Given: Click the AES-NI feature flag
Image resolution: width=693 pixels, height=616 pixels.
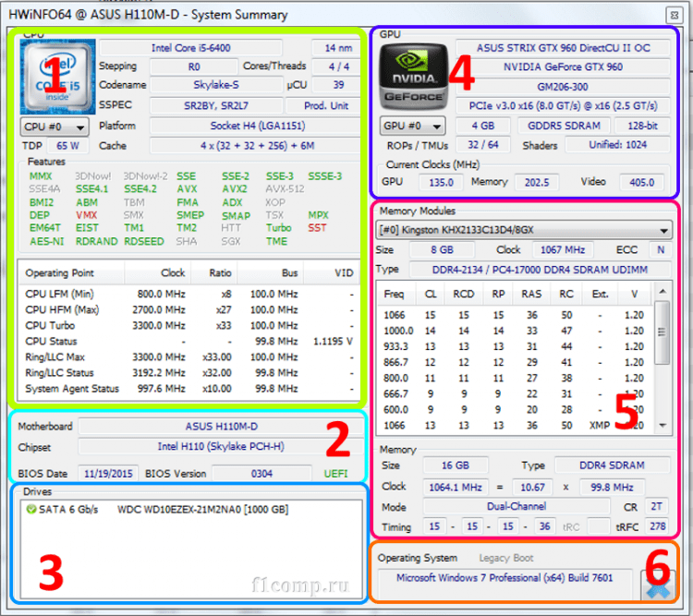Looking at the screenshot, I should 47,242.
